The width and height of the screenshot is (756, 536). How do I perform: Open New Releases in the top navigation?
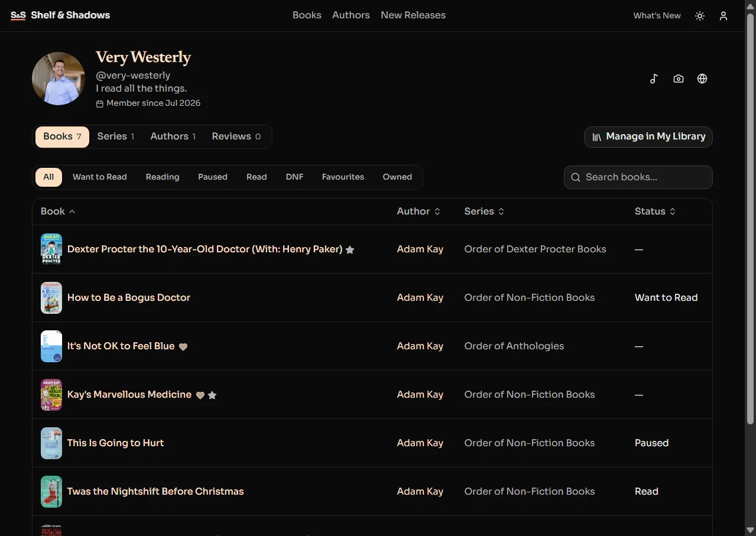pos(413,15)
